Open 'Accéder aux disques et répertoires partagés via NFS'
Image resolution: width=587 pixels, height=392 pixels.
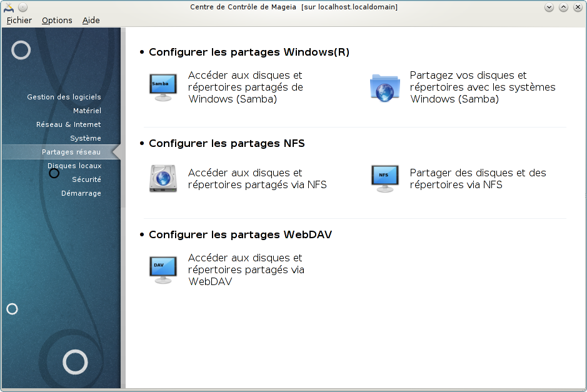click(257, 179)
